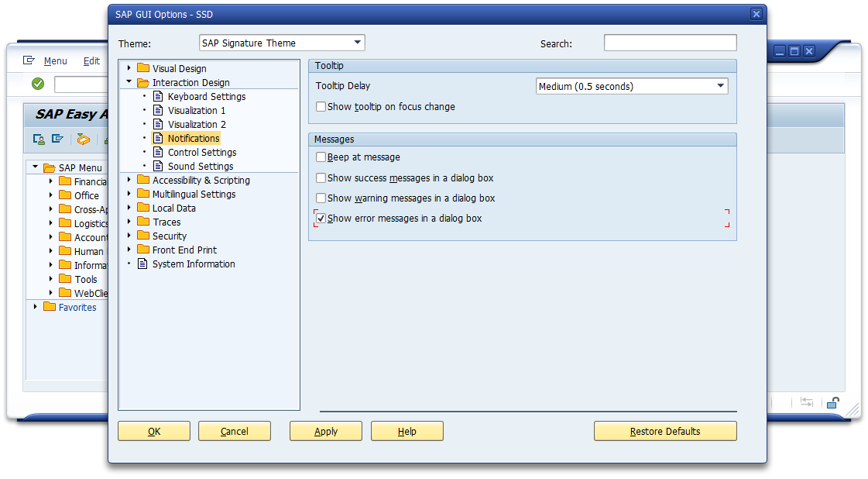
Task: Expand the Favorites node in SAP window
Action: [x=35, y=306]
